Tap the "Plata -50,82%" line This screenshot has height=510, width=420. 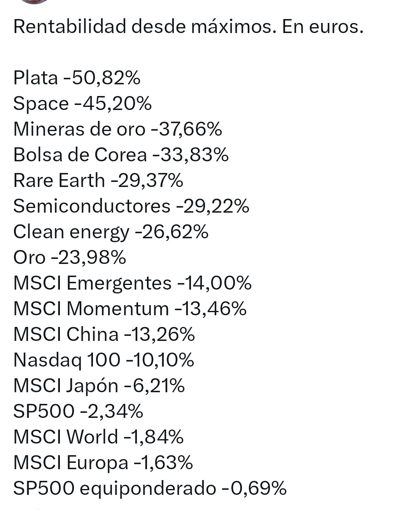point(77,78)
